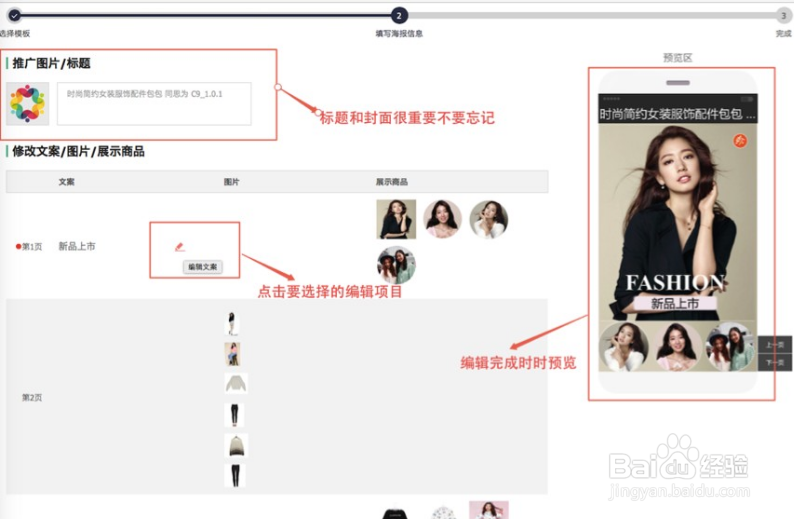
Task: Select the circular white-top woman product thumbnail in 展示商品
Action: (x=489, y=219)
